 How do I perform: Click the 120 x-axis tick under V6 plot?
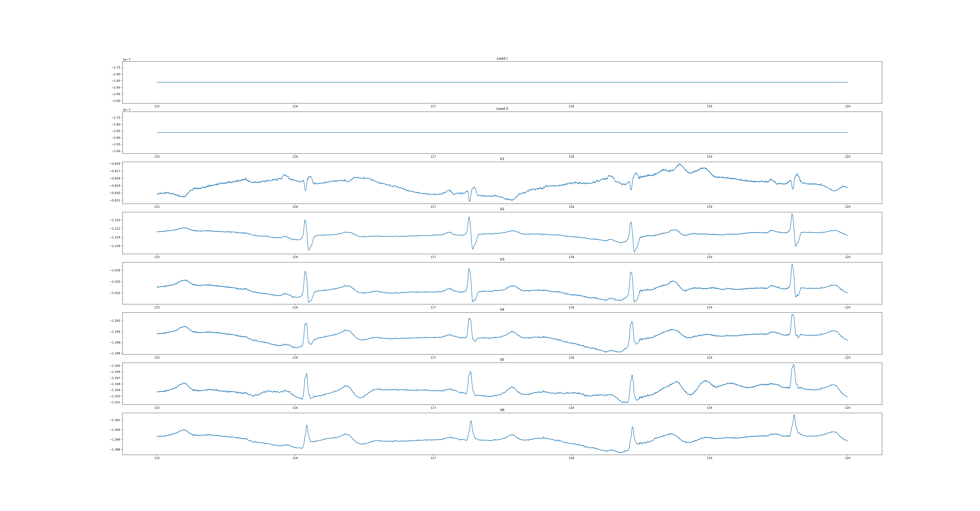tap(847, 458)
